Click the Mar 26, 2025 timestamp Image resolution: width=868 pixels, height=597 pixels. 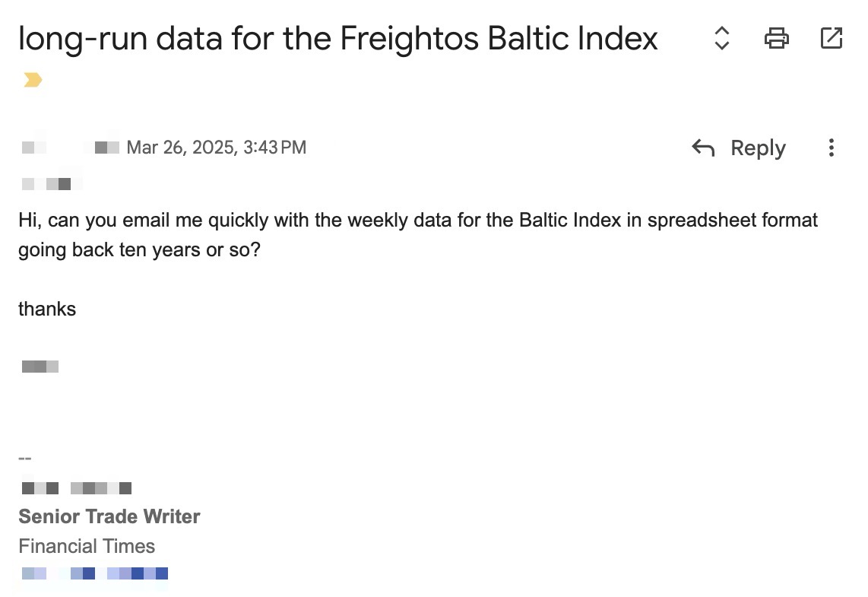(x=217, y=148)
